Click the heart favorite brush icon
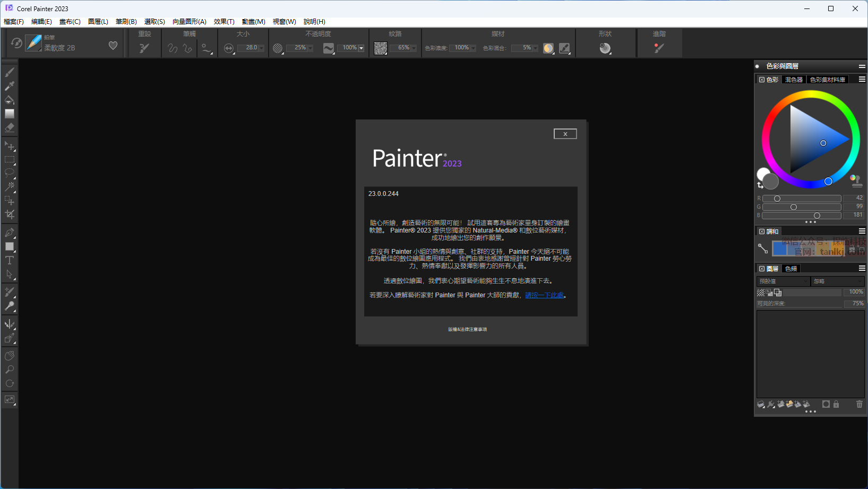Screen dimensions: 868x489 113,46
